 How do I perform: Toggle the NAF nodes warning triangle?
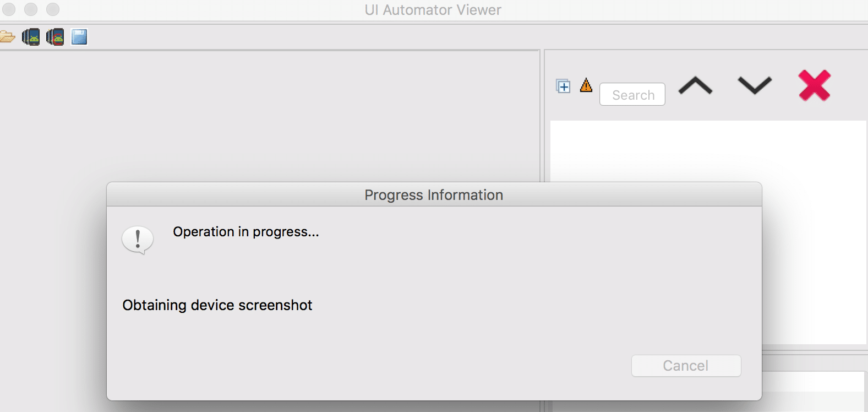(586, 85)
